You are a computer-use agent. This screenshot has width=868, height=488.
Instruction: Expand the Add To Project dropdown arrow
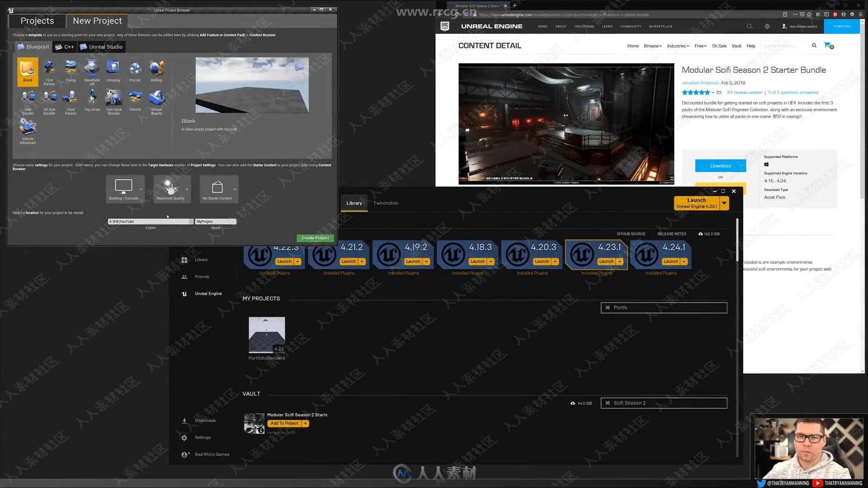(x=305, y=423)
